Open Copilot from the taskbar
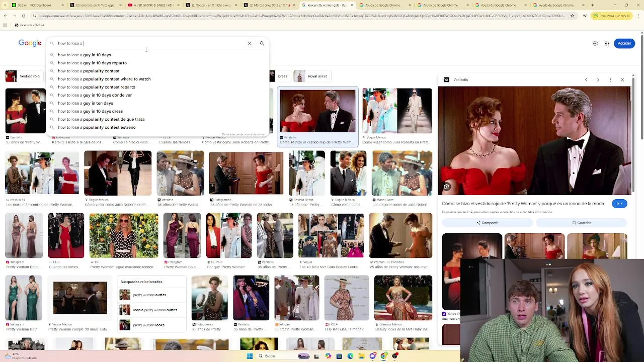 (x=328, y=356)
